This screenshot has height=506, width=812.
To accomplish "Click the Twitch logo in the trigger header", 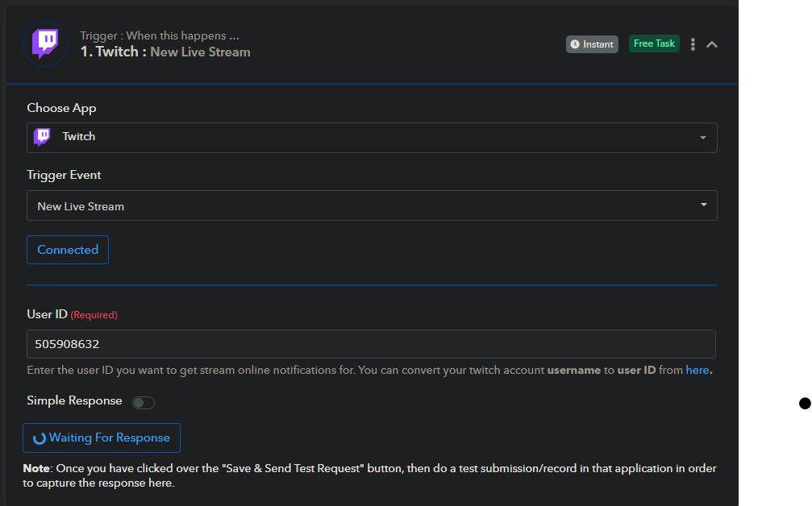I will coord(45,44).
